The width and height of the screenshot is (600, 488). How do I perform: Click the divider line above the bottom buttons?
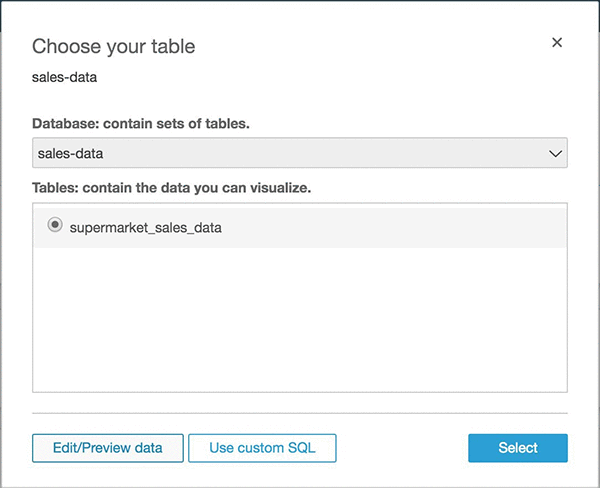pyautogui.click(x=300, y=412)
